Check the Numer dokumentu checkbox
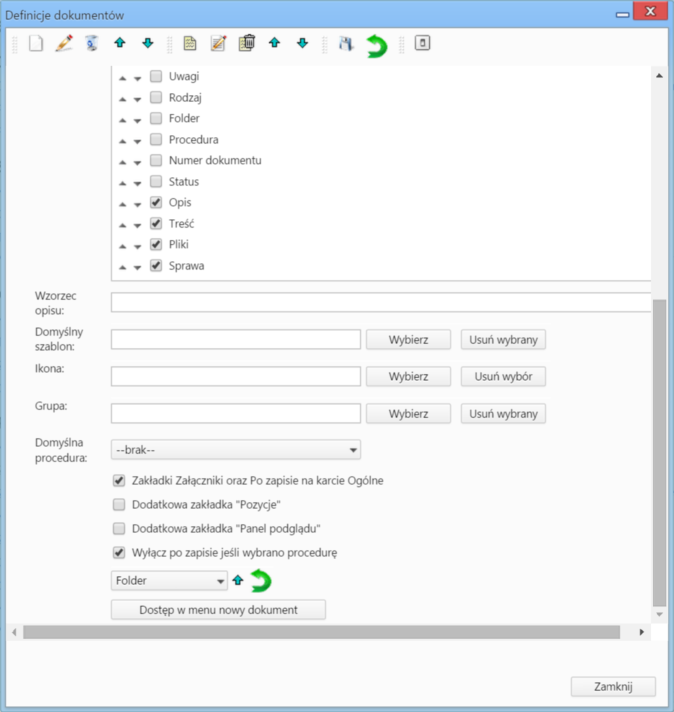The height and width of the screenshot is (712, 674). 156,160
